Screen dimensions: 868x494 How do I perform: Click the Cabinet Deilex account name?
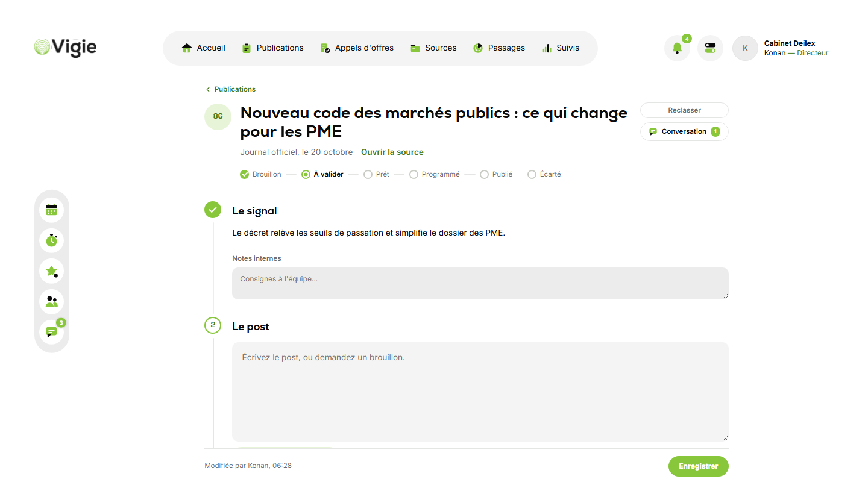click(790, 43)
